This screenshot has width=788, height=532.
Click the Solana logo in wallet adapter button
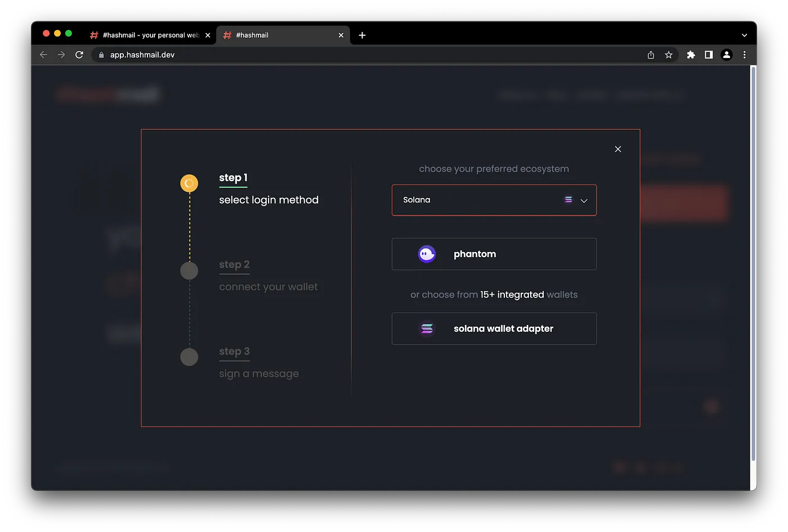click(427, 328)
